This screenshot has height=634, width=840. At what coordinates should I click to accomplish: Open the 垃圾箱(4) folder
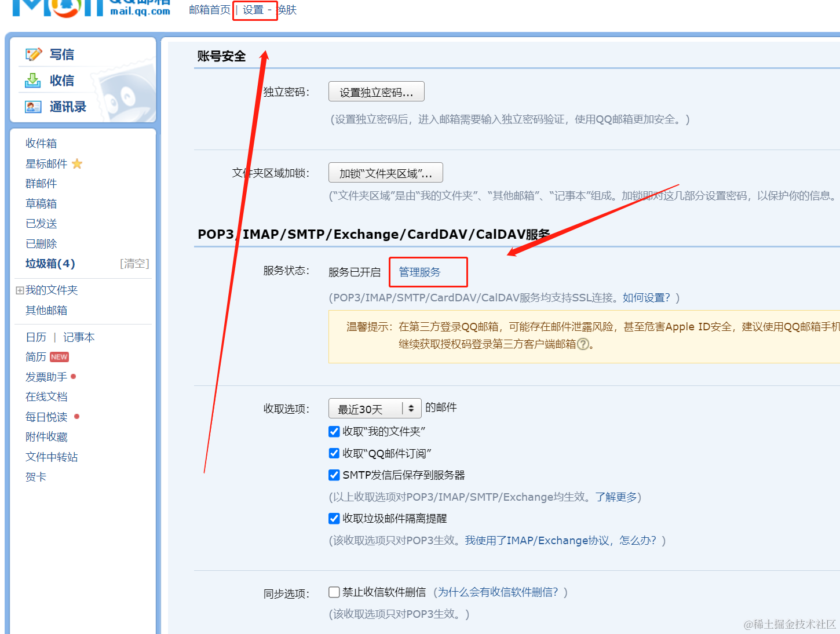tap(50, 264)
